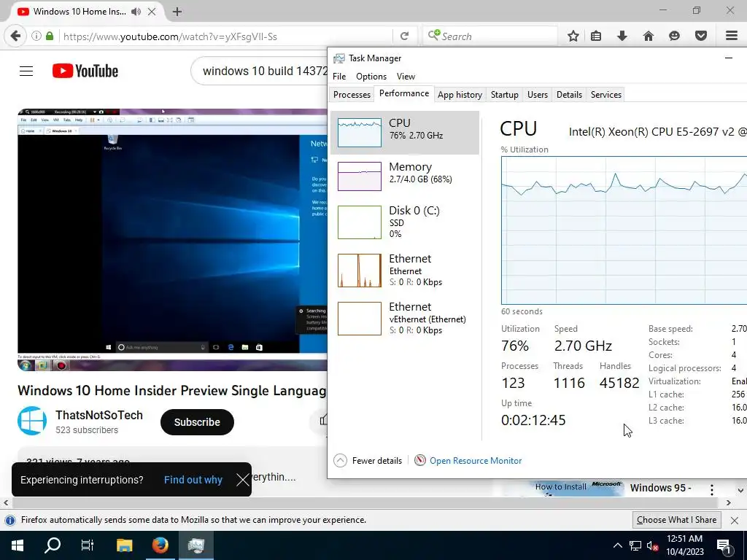
Task: Click YouTube search box text
Action: click(x=264, y=71)
